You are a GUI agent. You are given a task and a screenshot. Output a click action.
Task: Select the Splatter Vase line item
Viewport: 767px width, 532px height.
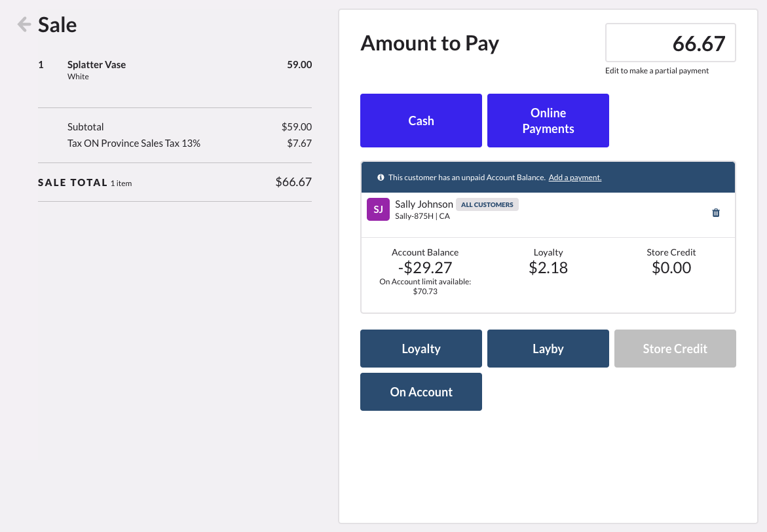point(96,65)
